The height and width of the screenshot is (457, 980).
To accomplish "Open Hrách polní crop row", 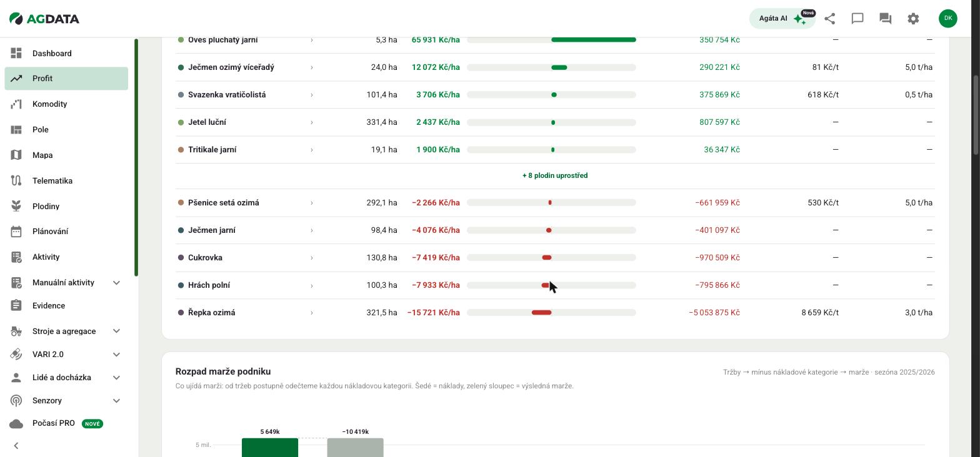I will 555,285.
